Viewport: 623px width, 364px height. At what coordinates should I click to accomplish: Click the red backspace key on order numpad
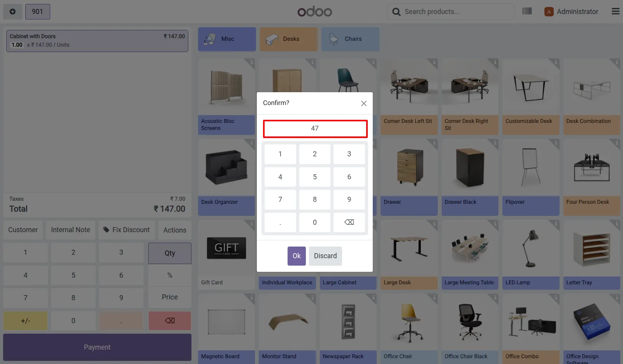[170, 320]
